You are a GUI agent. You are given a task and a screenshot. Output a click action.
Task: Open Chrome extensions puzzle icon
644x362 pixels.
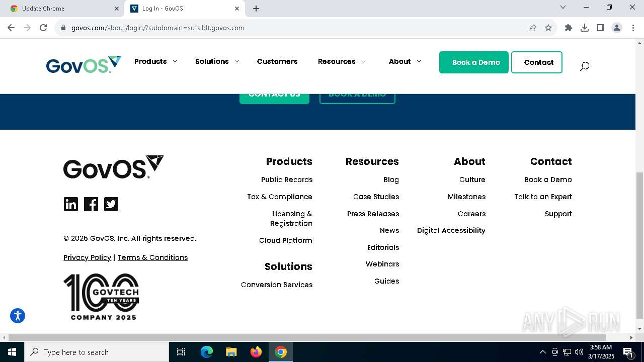569,28
